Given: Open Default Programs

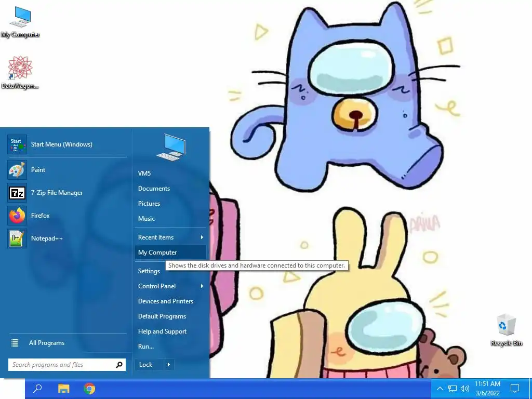Looking at the screenshot, I should point(170,316).
